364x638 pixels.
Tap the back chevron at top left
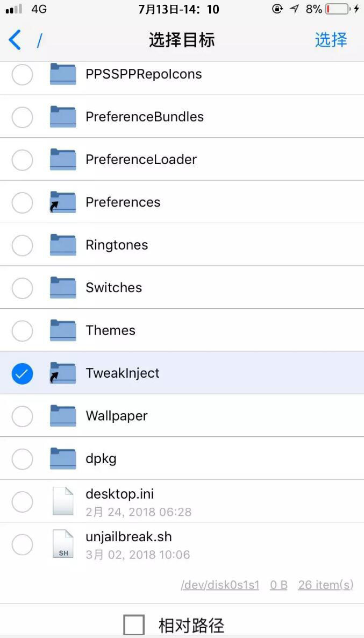coord(15,40)
